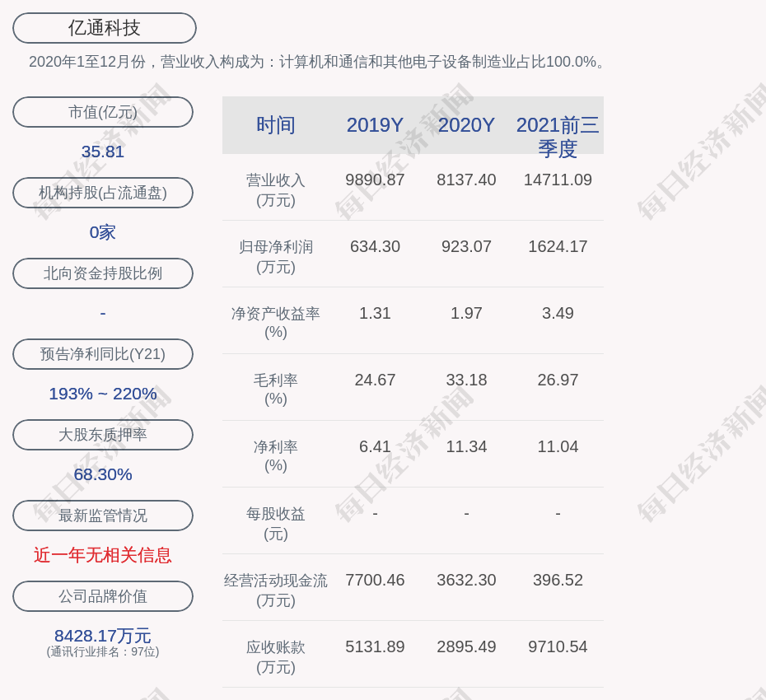Viewport: 766px width, 700px height.
Task: Select gross margin value 24.67
Action: pos(375,380)
